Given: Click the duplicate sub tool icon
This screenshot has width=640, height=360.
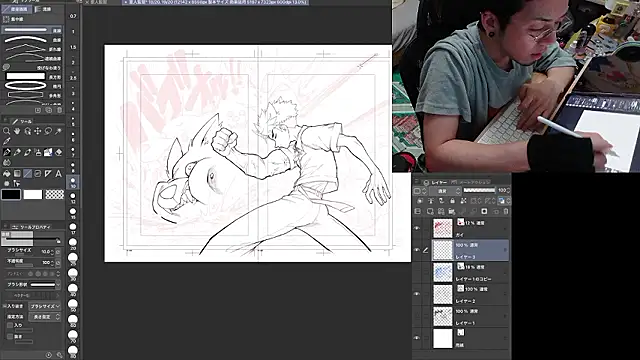Looking at the screenshot, I should (49, 110).
